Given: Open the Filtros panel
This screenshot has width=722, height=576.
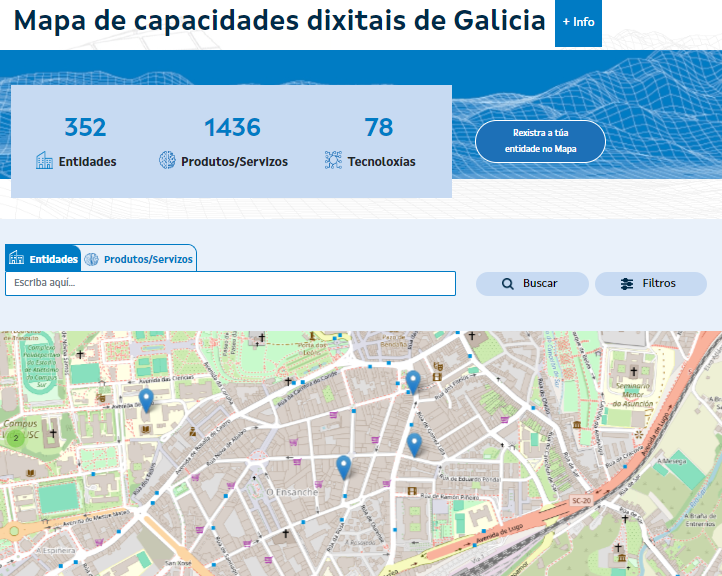Looking at the screenshot, I should (x=651, y=284).
